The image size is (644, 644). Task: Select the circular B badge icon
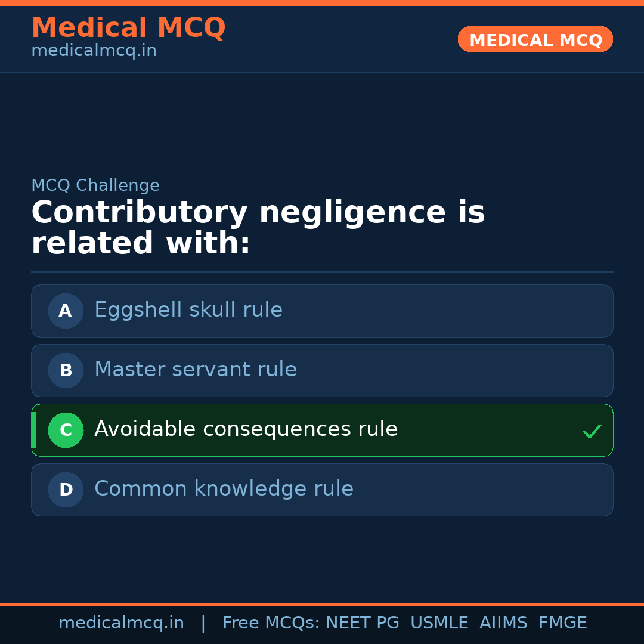(66, 370)
